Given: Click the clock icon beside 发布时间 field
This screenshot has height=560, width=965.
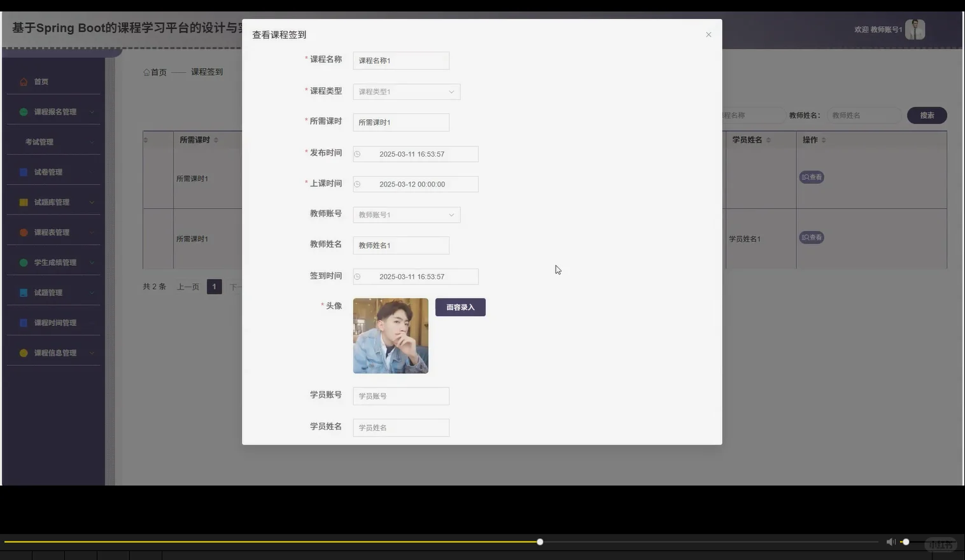Looking at the screenshot, I should coord(358,154).
